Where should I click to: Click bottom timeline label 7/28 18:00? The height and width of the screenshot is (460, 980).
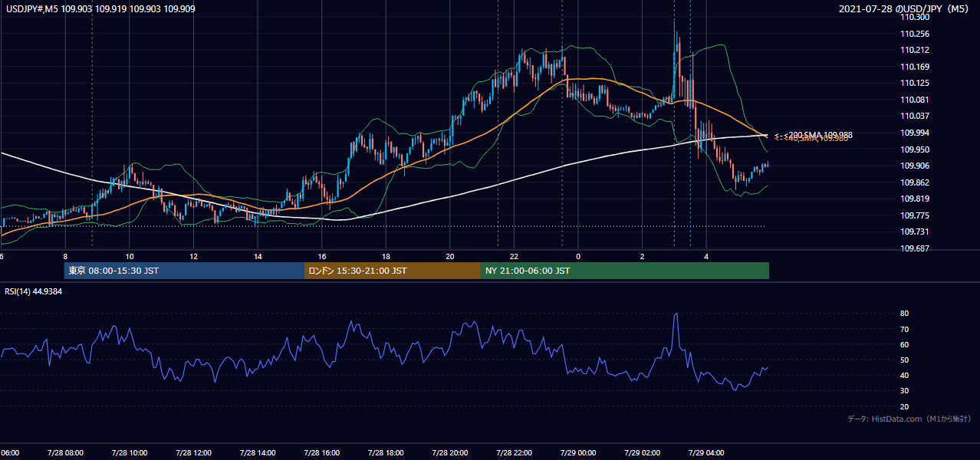[x=386, y=452]
